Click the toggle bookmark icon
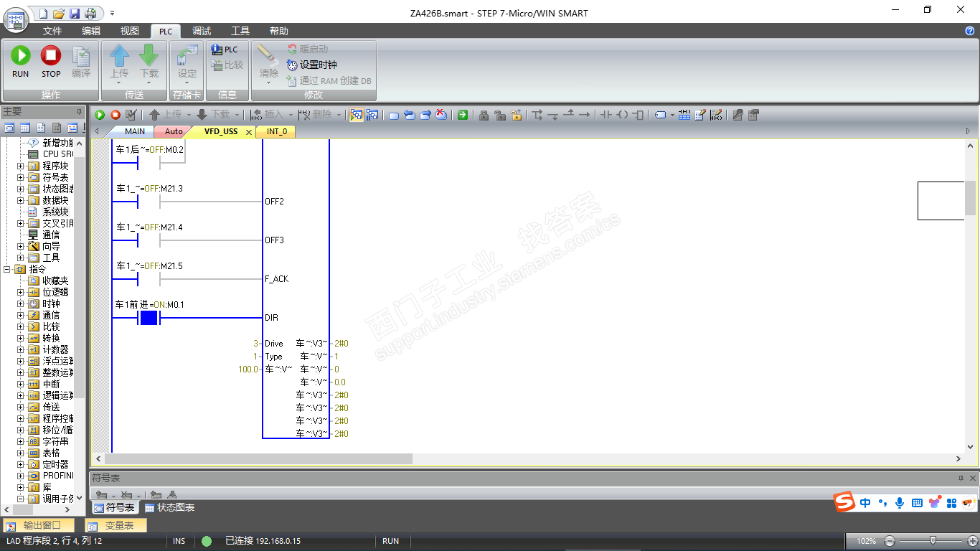This screenshot has height=551, width=980. point(394,115)
